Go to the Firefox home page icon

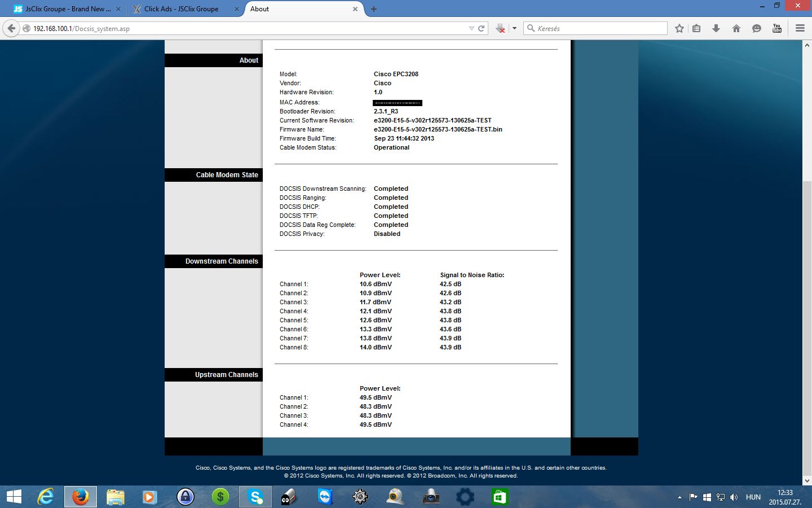pos(736,28)
